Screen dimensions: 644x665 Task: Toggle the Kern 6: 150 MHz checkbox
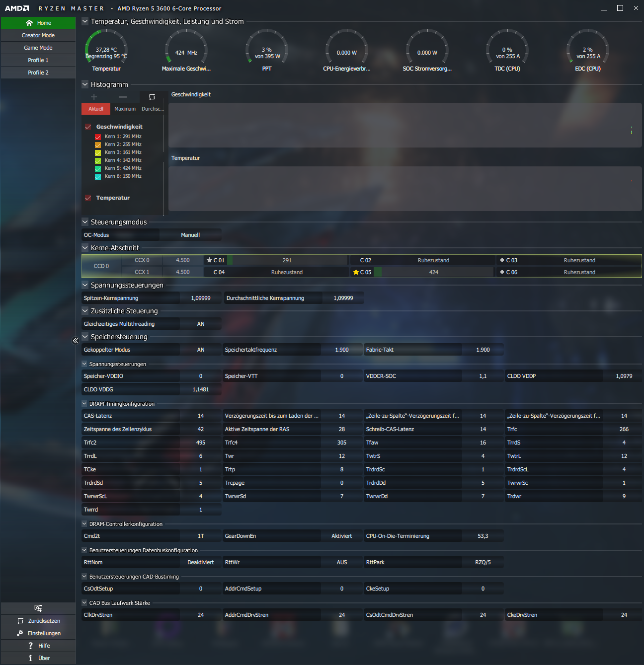click(98, 176)
